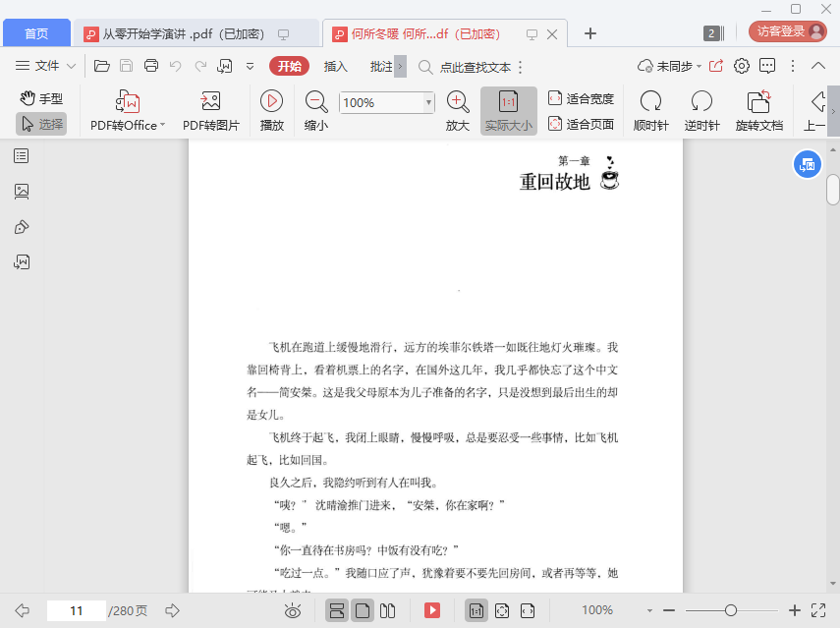Rotate page 顺时针 clockwise

(x=651, y=111)
